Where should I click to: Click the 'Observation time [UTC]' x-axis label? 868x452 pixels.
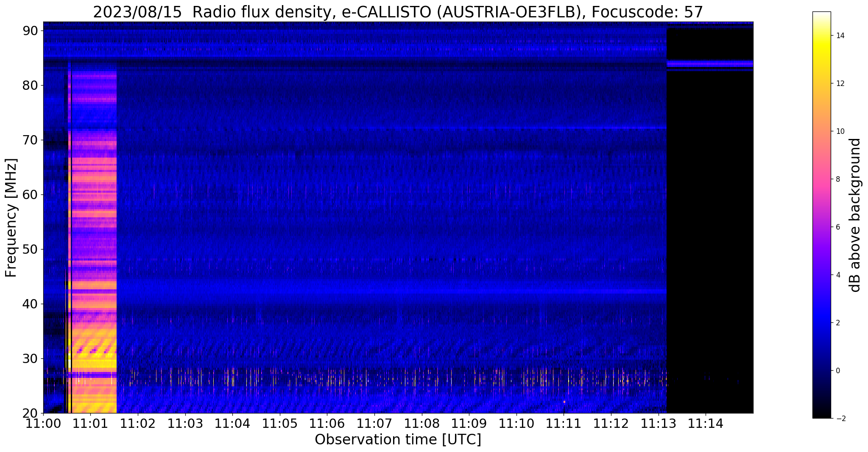[398, 440]
